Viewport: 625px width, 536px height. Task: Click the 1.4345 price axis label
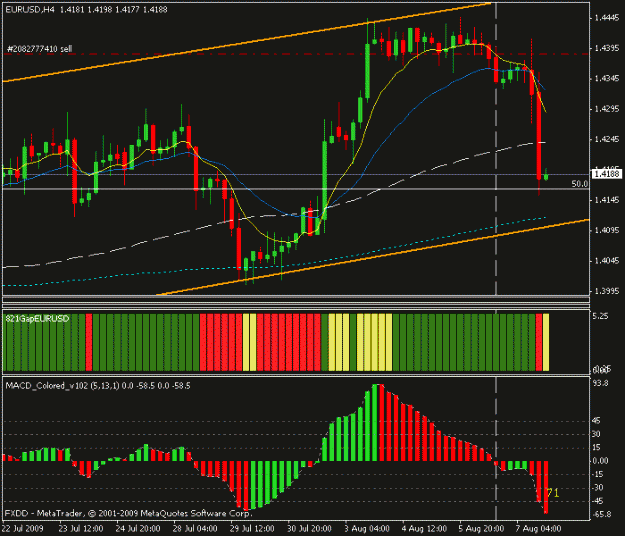[607, 79]
